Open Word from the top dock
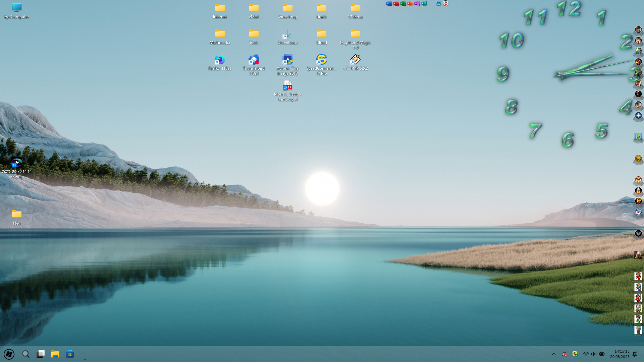 389,4
